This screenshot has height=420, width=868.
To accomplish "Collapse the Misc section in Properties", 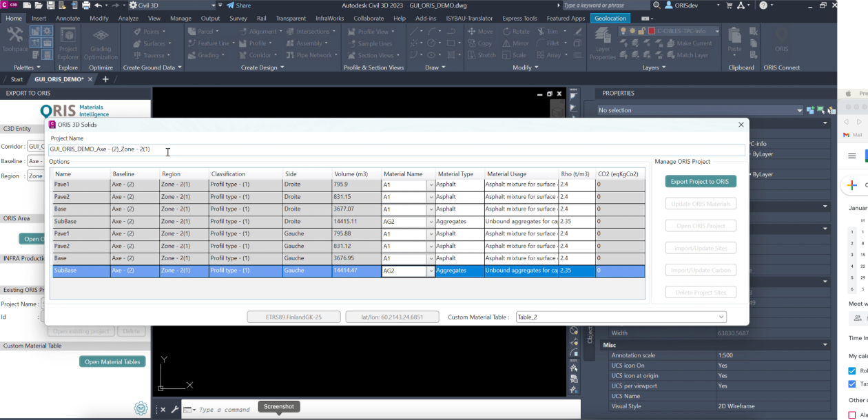I will (x=825, y=345).
